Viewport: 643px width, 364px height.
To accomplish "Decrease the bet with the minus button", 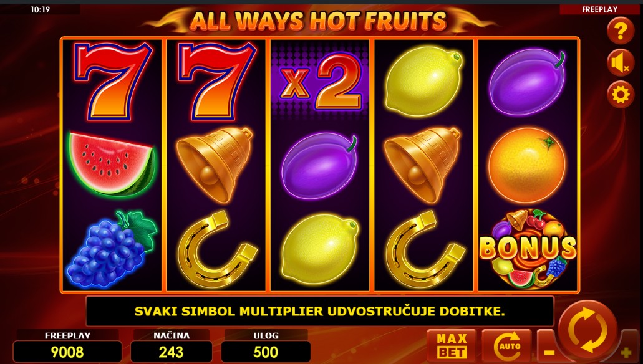I will click(x=548, y=352).
